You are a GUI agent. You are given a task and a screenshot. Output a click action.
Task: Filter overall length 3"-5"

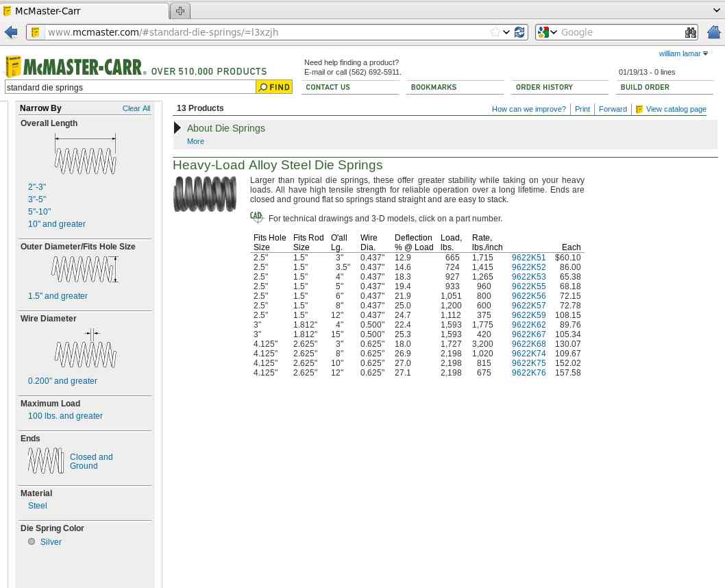click(x=37, y=199)
